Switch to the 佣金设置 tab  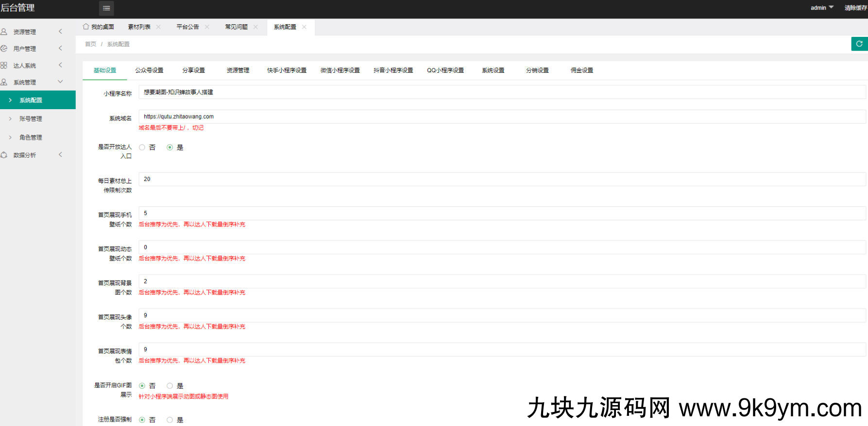[582, 70]
